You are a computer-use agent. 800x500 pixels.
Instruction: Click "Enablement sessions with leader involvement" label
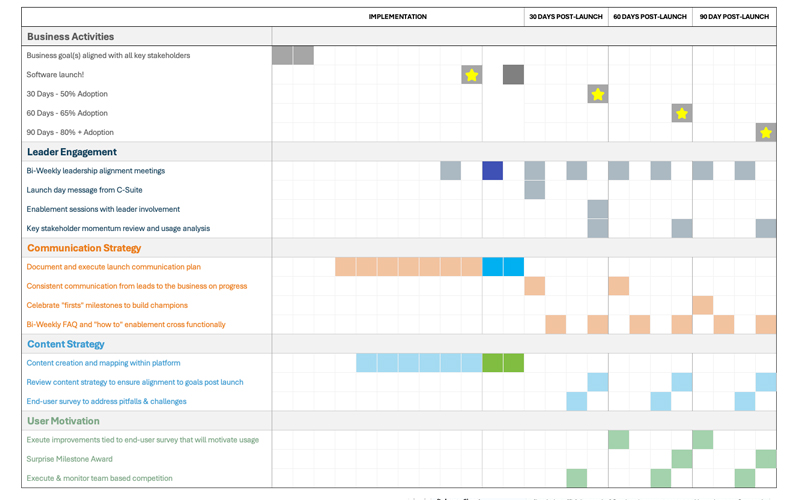103,209
